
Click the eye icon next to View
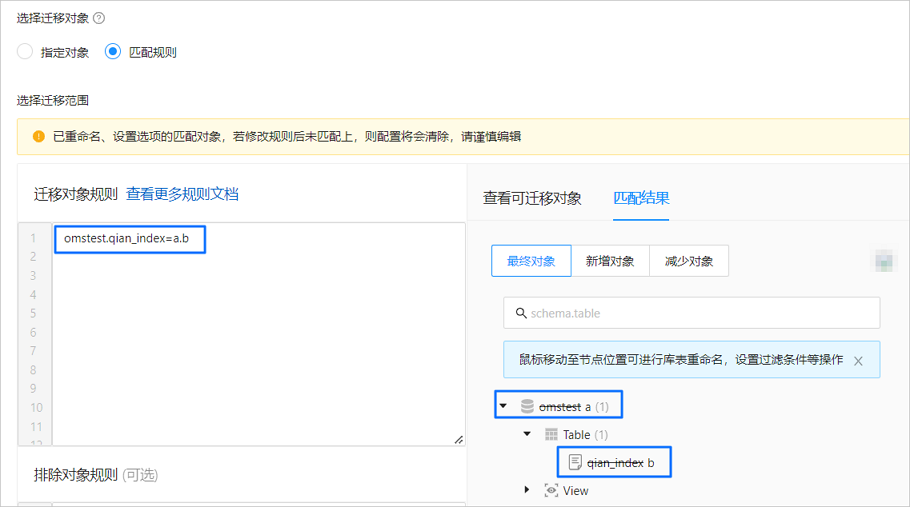551,490
